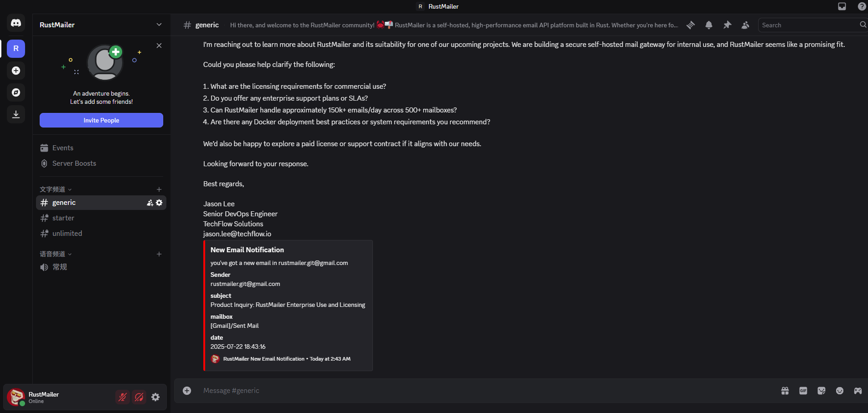Image resolution: width=868 pixels, height=413 pixels.
Task: Collapse the 文字频道 category
Action: click(x=56, y=189)
